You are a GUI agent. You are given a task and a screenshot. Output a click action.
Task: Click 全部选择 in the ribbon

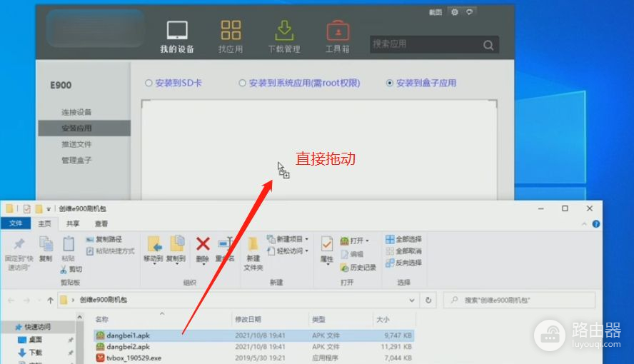point(403,239)
